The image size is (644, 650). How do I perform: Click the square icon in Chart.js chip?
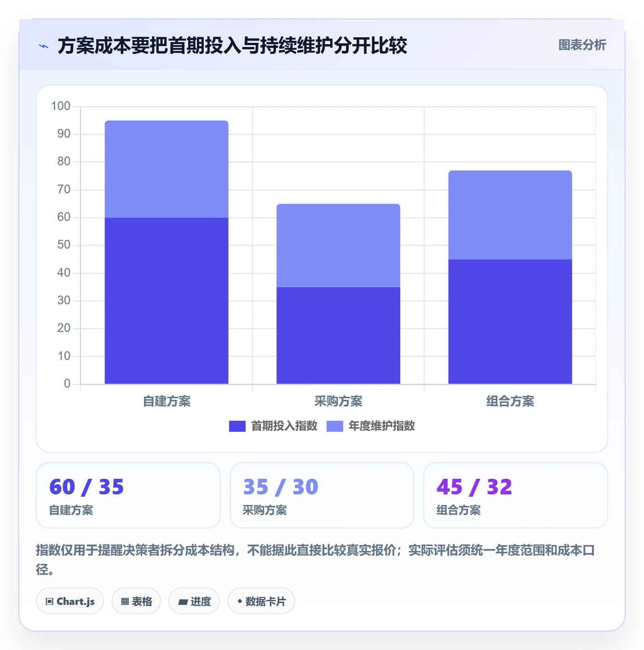point(50,602)
